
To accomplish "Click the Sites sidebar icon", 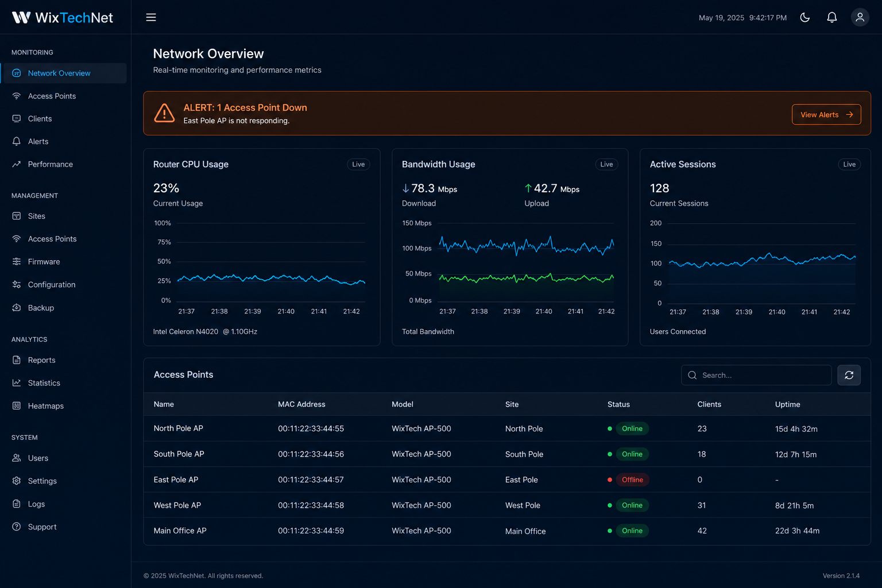I will tap(17, 216).
